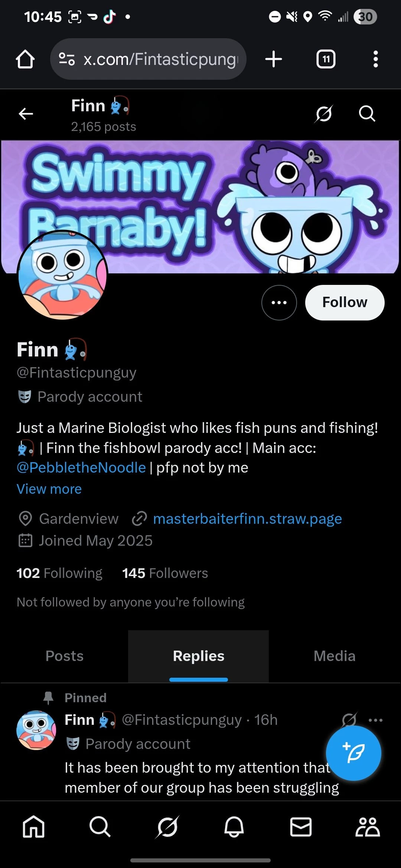This screenshot has width=401, height=868.
Task: Open the @PebbletheNoodle mention link
Action: (81, 468)
